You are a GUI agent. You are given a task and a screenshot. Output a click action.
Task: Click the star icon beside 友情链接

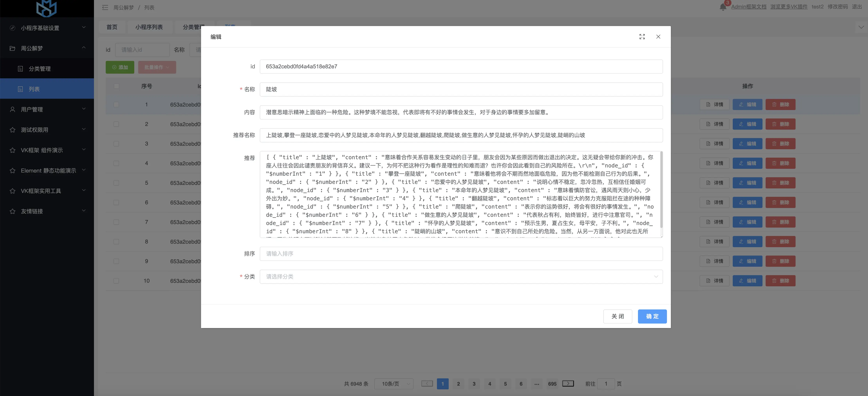(x=13, y=211)
